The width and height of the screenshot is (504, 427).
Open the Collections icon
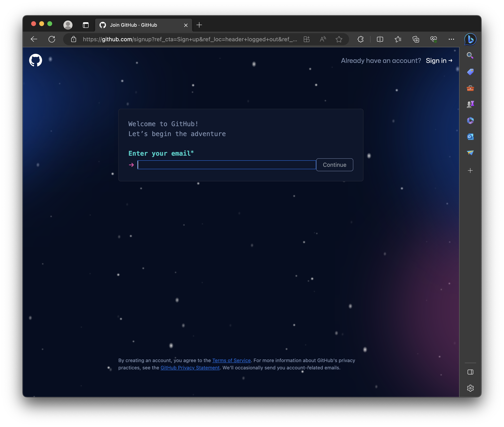coord(416,39)
